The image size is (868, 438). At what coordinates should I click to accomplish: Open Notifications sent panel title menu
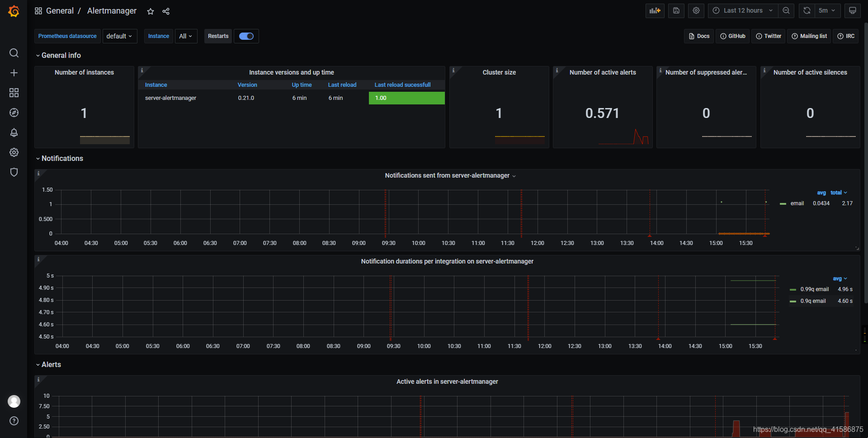(x=450, y=175)
